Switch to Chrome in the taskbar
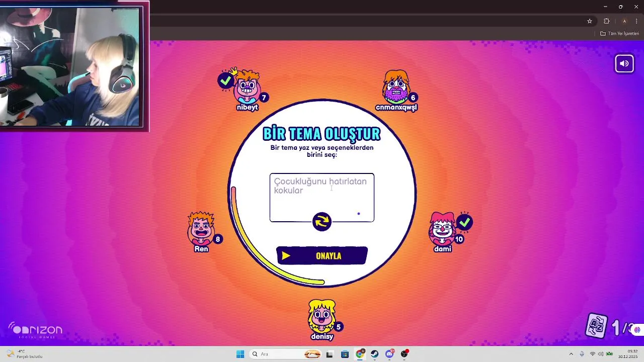This screenshot has width=644, height=362. [360, 354]
